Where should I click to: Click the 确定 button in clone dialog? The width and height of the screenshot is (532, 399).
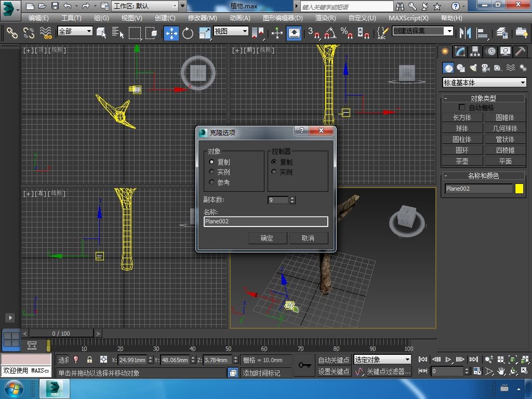267,238
